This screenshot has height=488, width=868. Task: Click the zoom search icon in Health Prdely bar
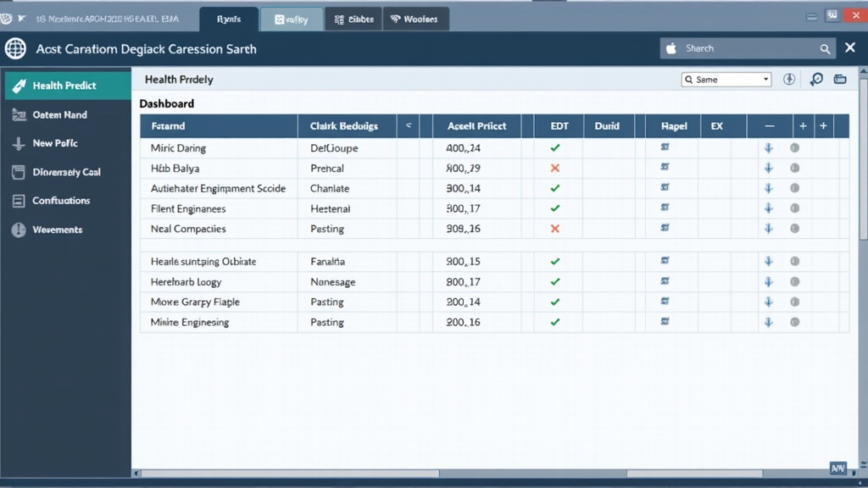(816, 80)
